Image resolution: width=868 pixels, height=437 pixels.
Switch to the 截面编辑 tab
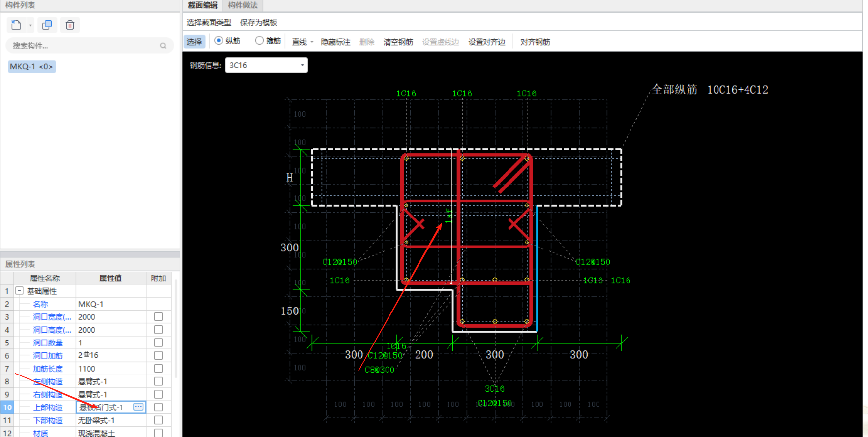[x=203, y=5]
